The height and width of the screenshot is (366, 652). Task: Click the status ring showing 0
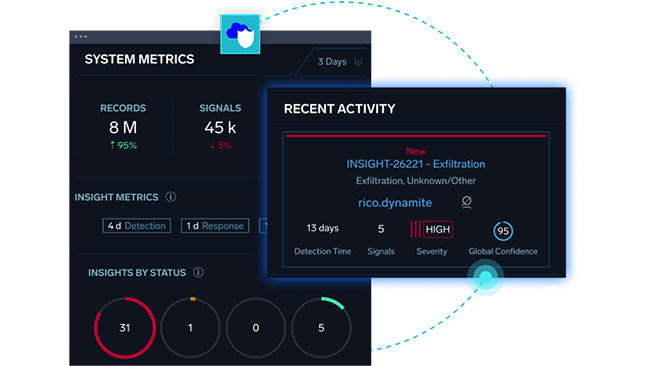(256, 328)
